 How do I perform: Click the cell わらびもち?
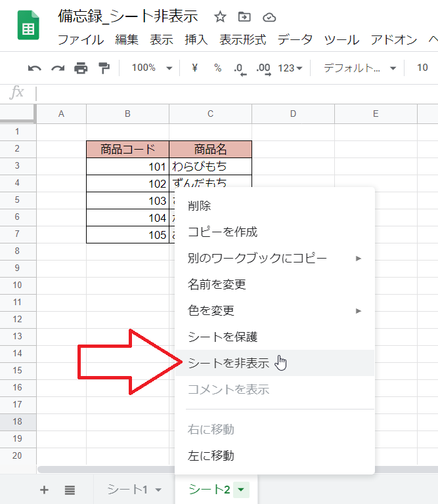coord(210,167)
